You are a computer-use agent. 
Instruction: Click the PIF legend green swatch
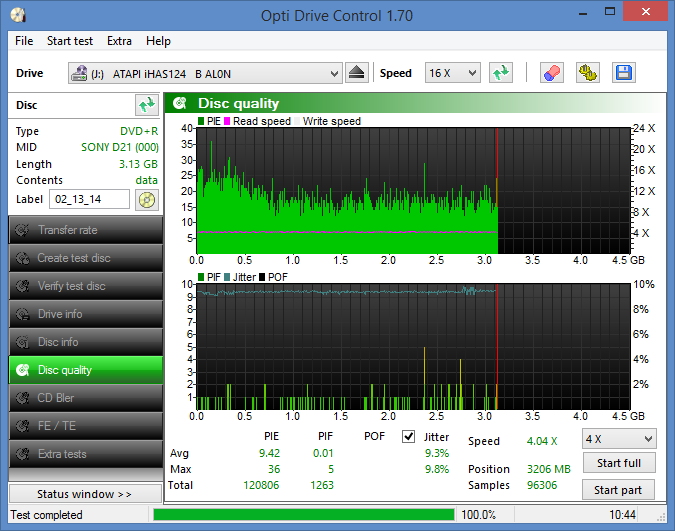[x=201, y=277]
